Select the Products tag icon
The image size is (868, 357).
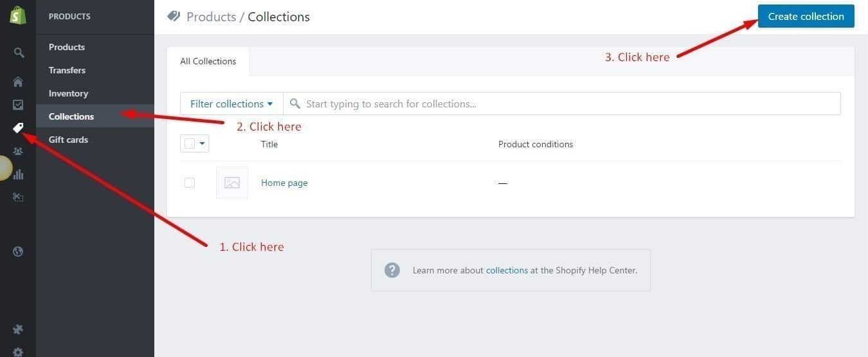click(x=18, y=128)
